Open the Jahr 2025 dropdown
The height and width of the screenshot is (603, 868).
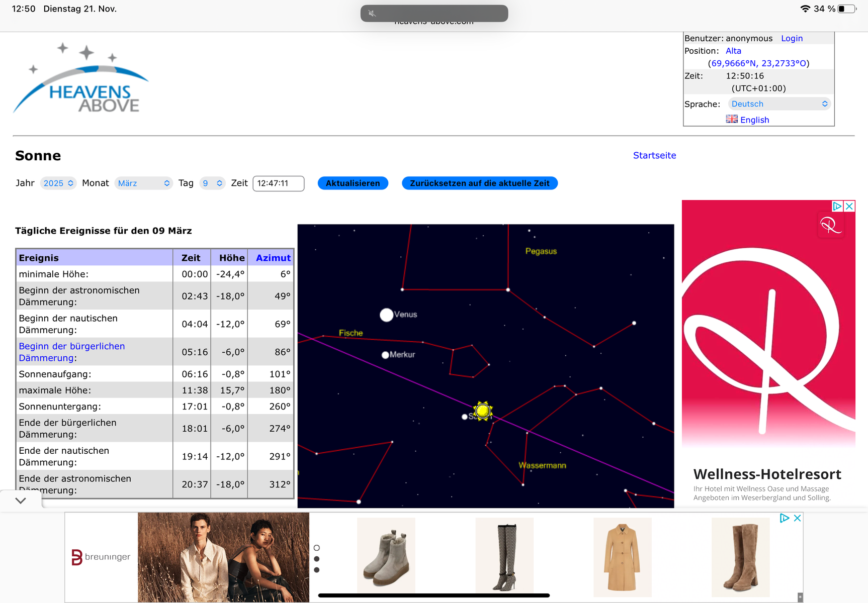58,183
